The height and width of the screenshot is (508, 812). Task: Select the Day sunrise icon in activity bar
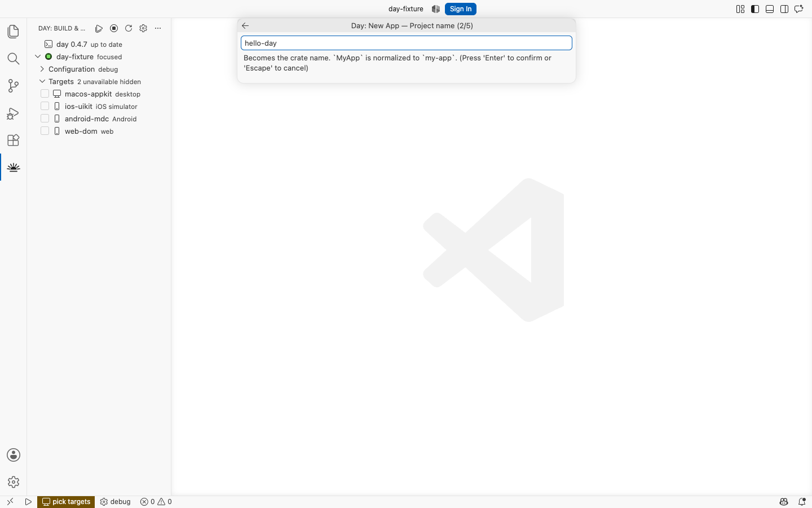pyautogui.click(x=14, y=167)
